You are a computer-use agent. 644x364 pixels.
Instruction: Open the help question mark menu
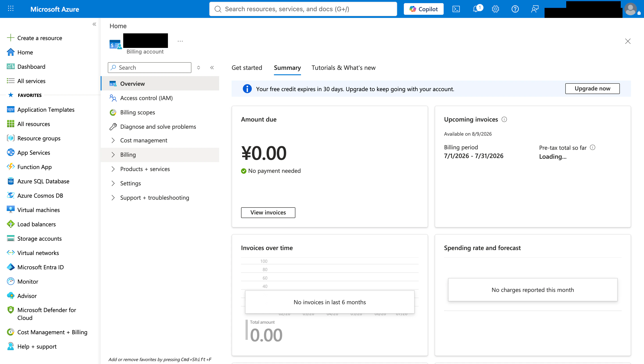pos(515,9)
